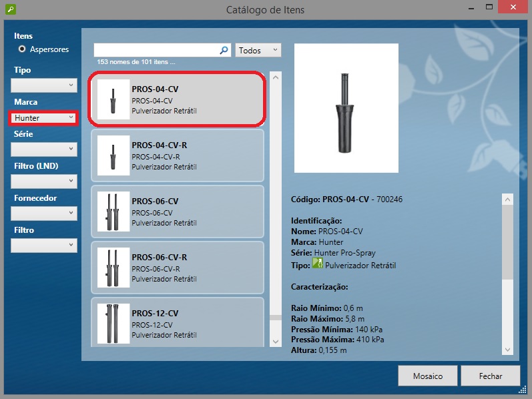
Task: Click the large sprinkler preview image
Action: coord(346,108)
